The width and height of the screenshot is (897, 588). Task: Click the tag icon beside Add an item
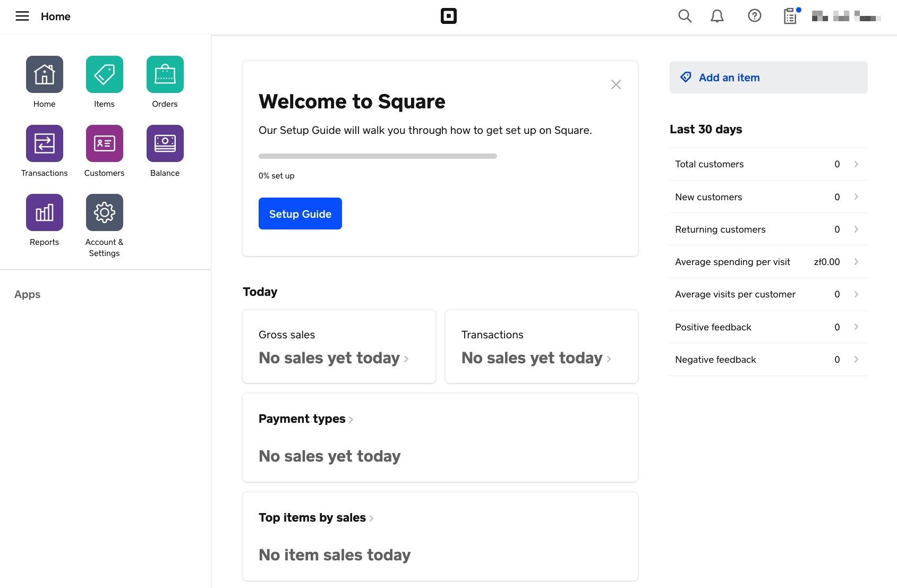coord(686,78)
